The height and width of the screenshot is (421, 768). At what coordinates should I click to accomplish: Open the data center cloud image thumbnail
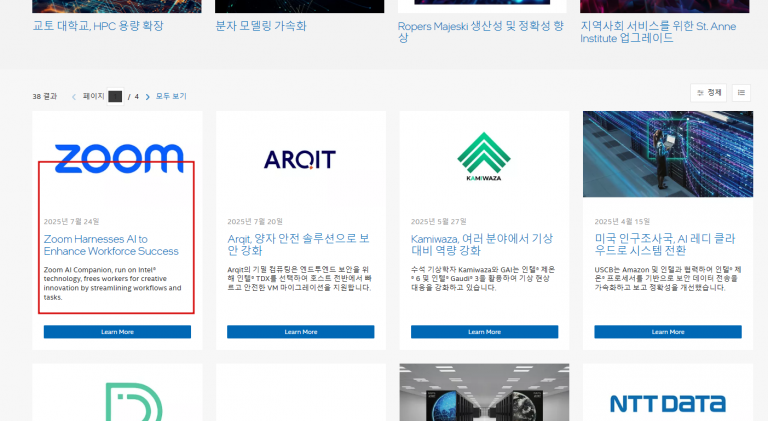click(668, 154)
